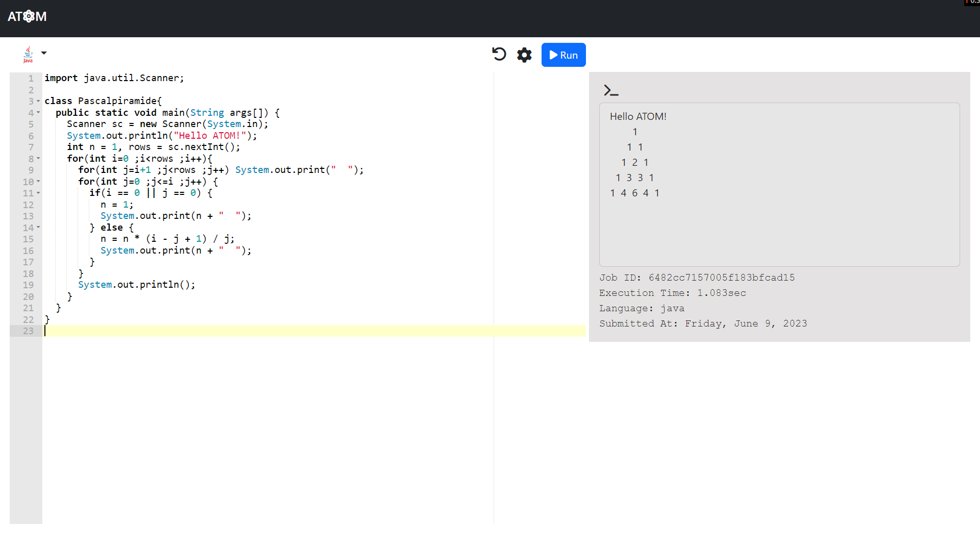Run the code with the Run button
This screenshot has width=980, height=551.
point(563,55)
